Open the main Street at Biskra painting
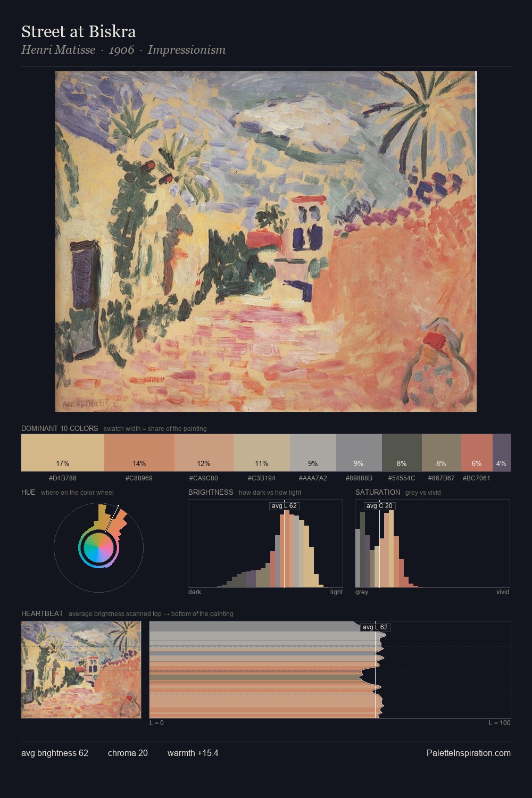The height and width of the screenshot is (798, 532). [x=266, y=242]
